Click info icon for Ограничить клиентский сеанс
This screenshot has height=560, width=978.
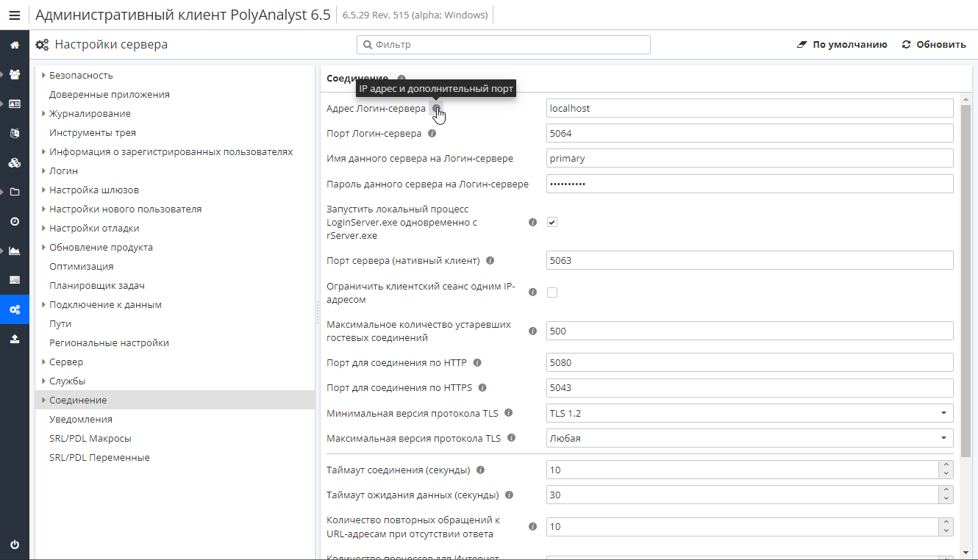pos(533,292)
